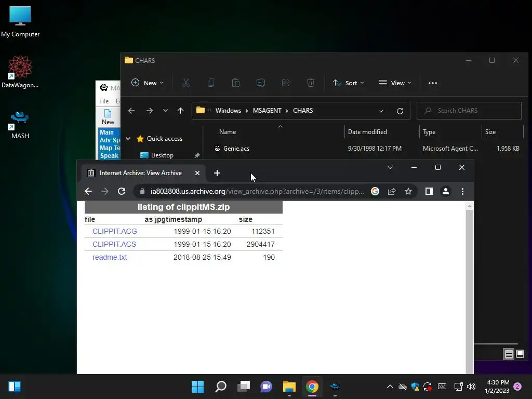Open Chrome tab search chevron
The image size is (532, 399).
(x=390, y=167)
